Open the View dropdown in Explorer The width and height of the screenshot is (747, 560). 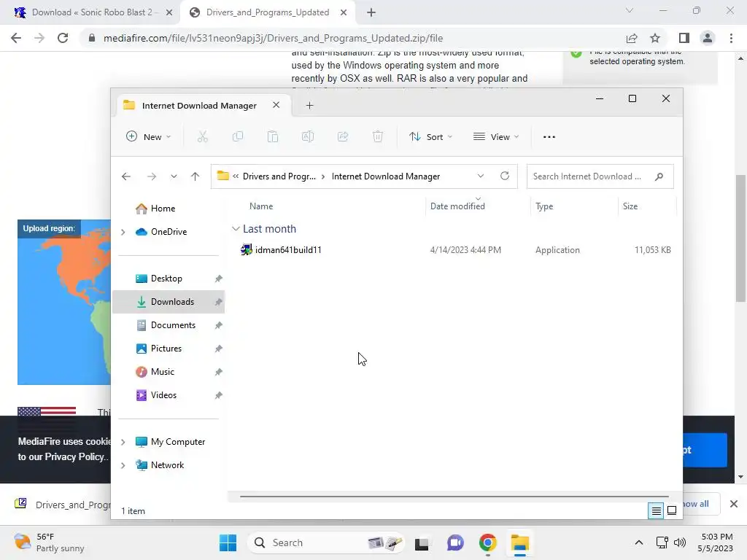(x=496, y=136)
